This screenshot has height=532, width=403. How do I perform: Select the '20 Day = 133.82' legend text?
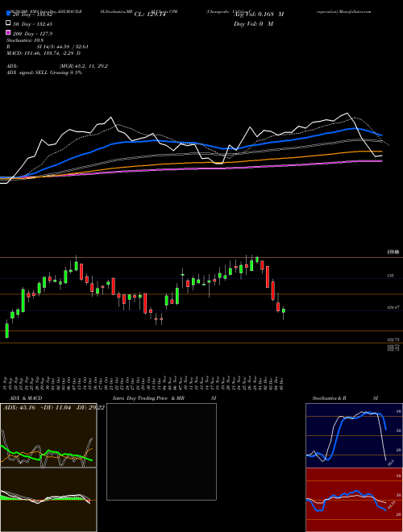tap(32, 15)
